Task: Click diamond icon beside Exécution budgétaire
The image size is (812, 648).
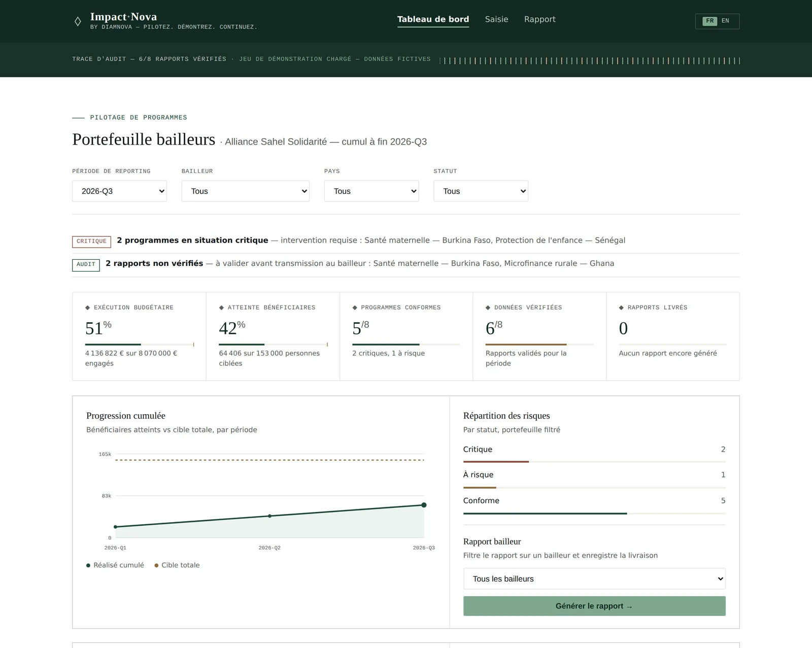Action: tap(87, 308)
